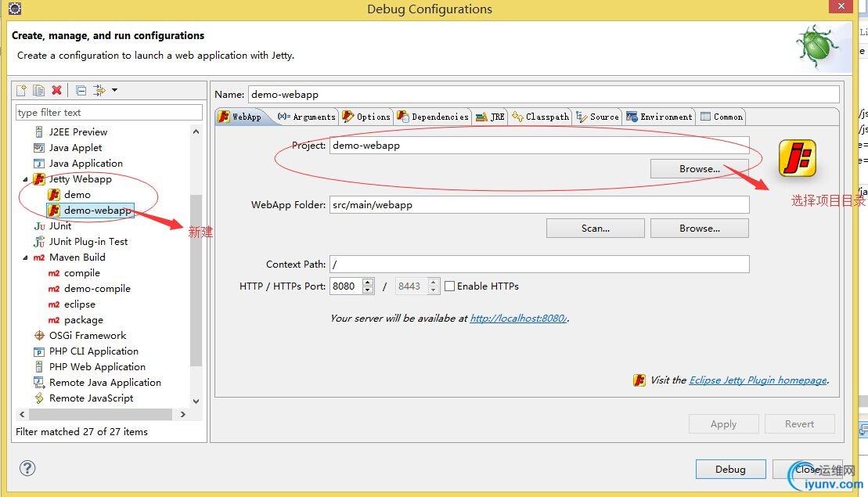Open the Environment tab
Viewport: 868px width, 497px height.
point(659,117)
